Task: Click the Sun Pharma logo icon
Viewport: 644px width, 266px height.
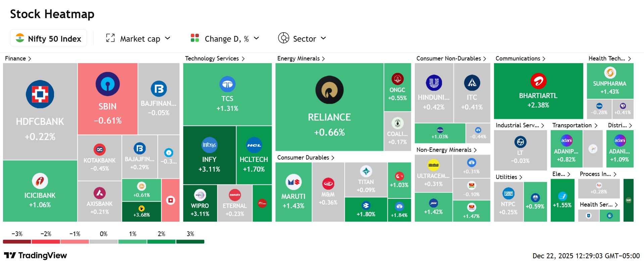Action: point(610,73)
